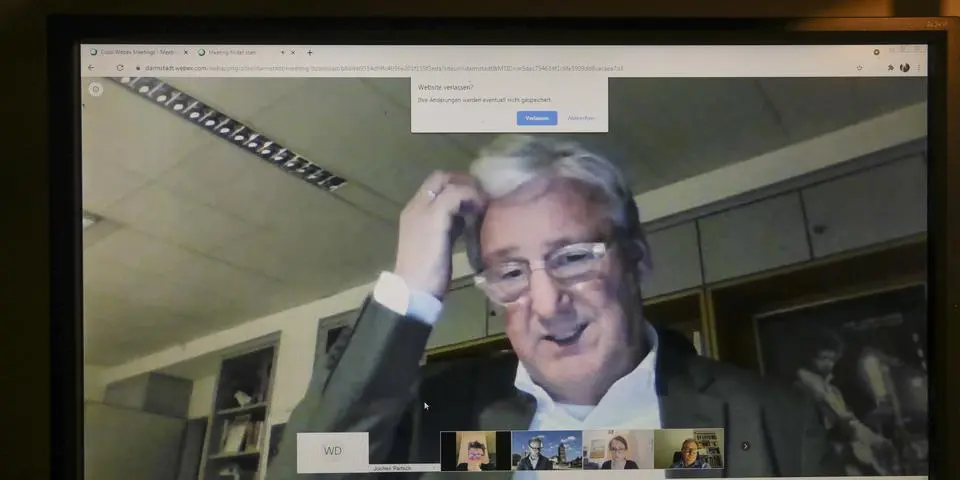Click the address bar URL field

coord(400,68)
